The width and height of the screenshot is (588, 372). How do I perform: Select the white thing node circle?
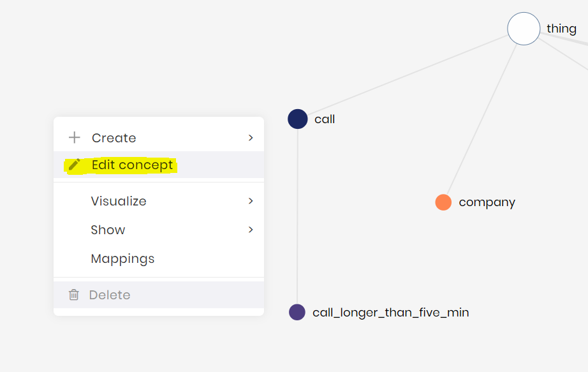(524, 29)
